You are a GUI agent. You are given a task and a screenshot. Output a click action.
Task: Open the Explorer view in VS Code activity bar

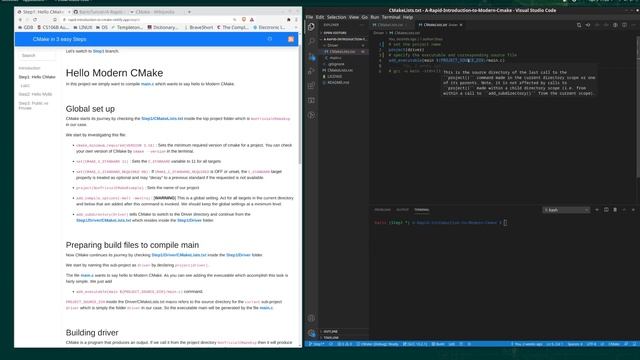[x=311, y=27]
